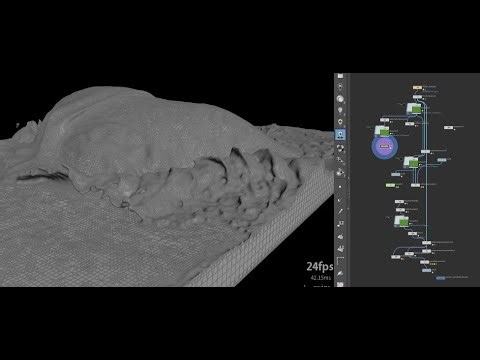Toggle the lightbulb lighting icon in viewport toolbar
Image resolution: width=480 pixels, height=360 pixels.
coord(340,110)
